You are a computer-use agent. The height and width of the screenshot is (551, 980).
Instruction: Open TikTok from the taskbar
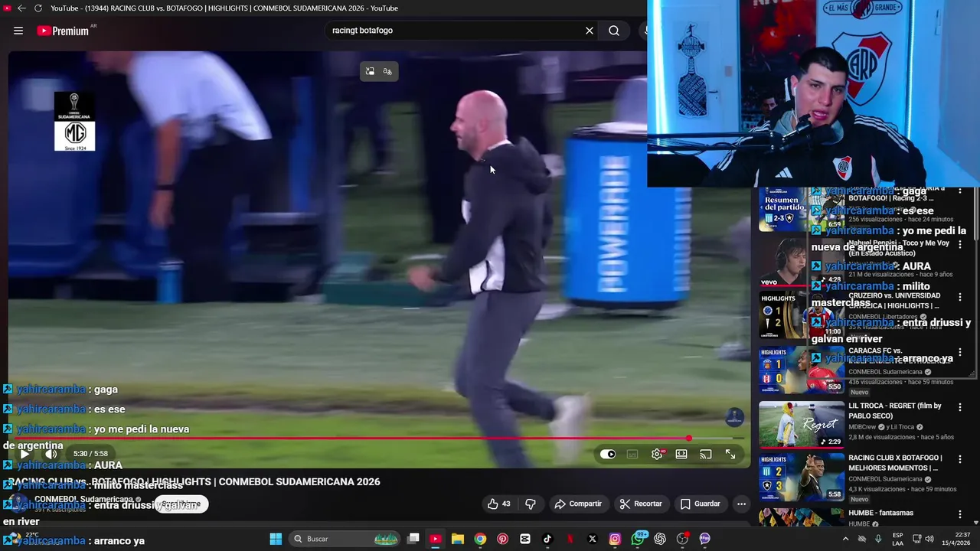click(x=547, y=539)
